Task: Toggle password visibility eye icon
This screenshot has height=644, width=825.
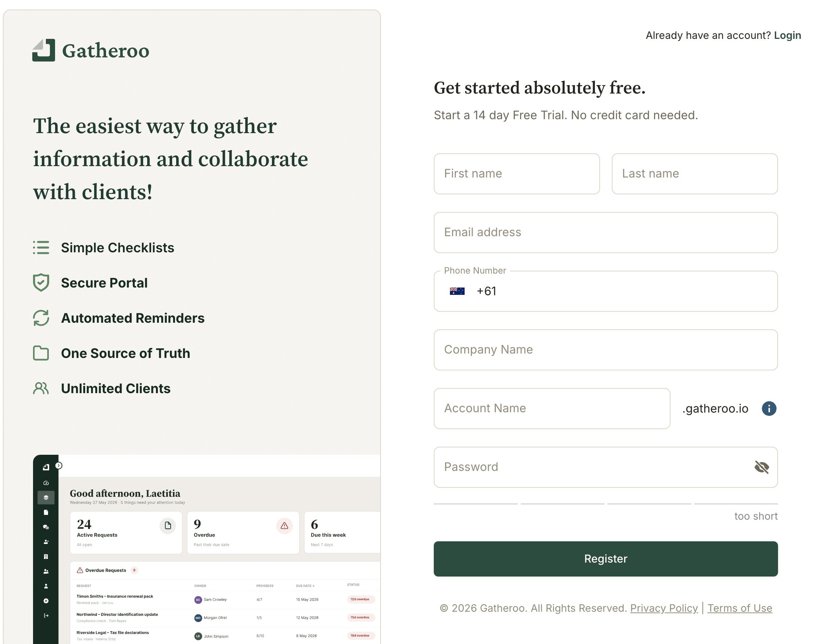Action: coord(762,467)
